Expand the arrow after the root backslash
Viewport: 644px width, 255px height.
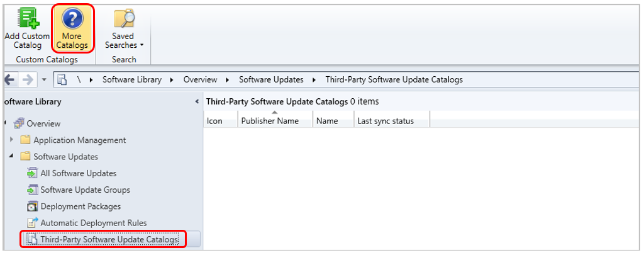(92, 80)
